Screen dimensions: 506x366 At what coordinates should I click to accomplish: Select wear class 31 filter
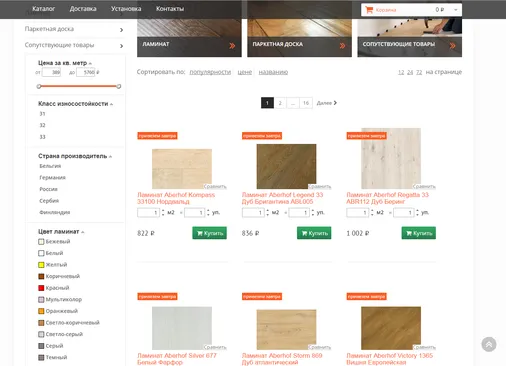click(42, 114)
